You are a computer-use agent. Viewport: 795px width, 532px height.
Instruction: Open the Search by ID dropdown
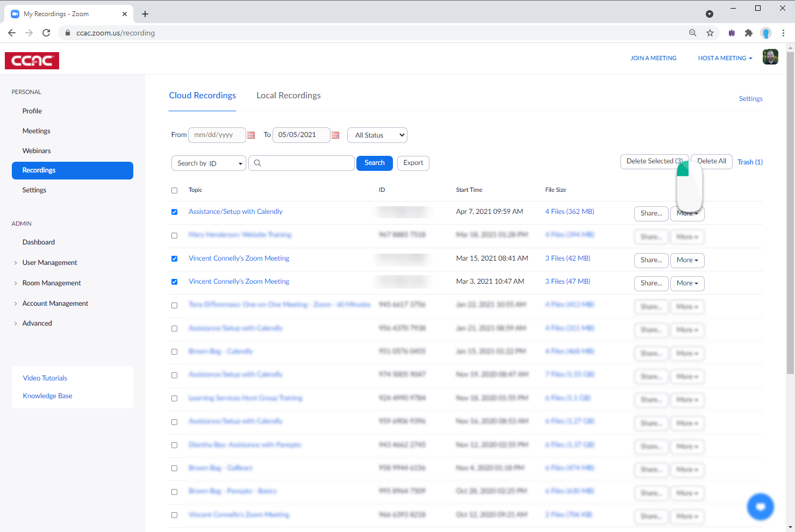pos(209,163)
